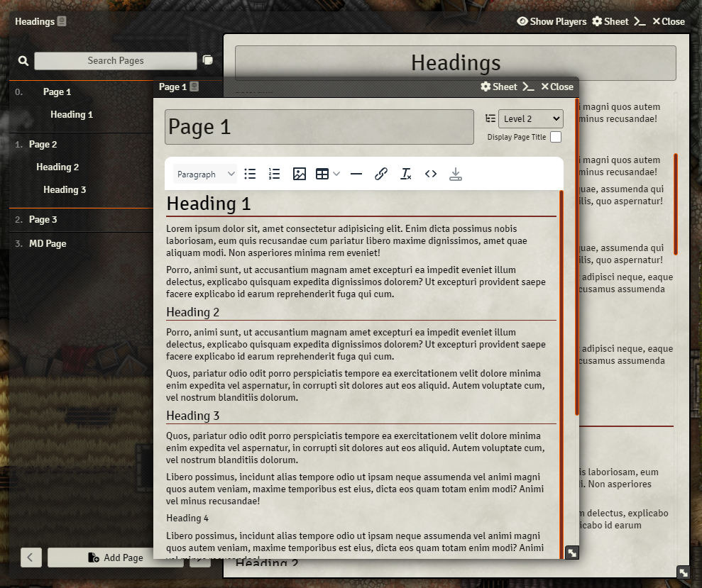702x588 pixels.
Task: Open the Paragraph style dropdown
Action: tap(204, 174)
